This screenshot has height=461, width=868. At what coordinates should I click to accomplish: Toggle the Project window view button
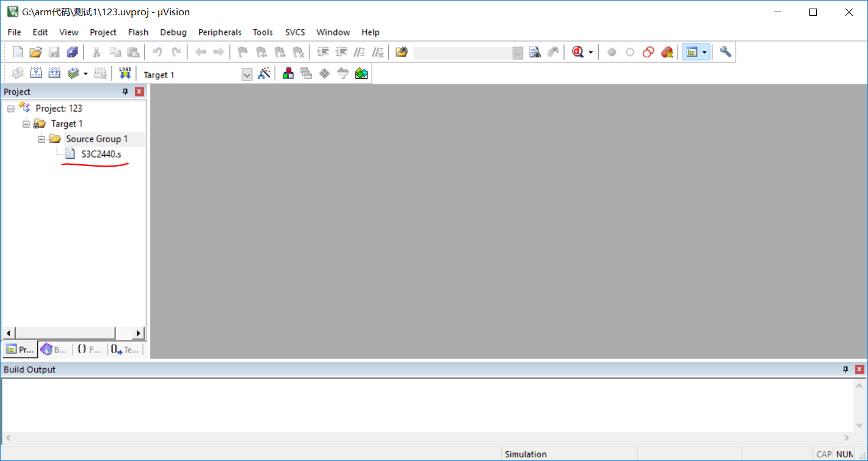click(692, 53)
